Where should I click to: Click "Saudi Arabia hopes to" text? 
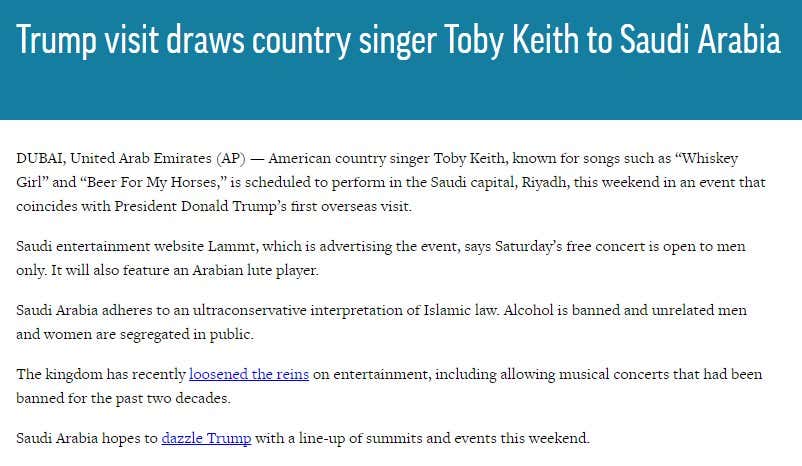coord(87,438)
